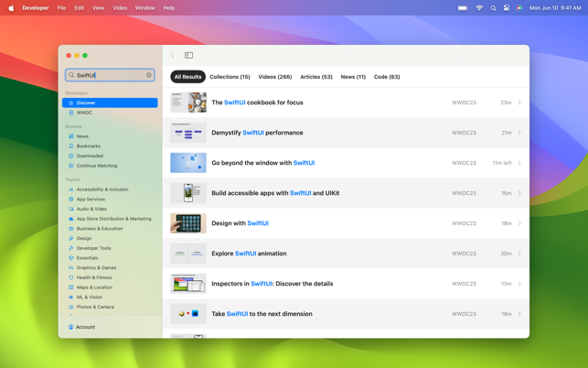Clear the SwiftUI search field
Screen dimensions: 588x368
pos(149,75)
